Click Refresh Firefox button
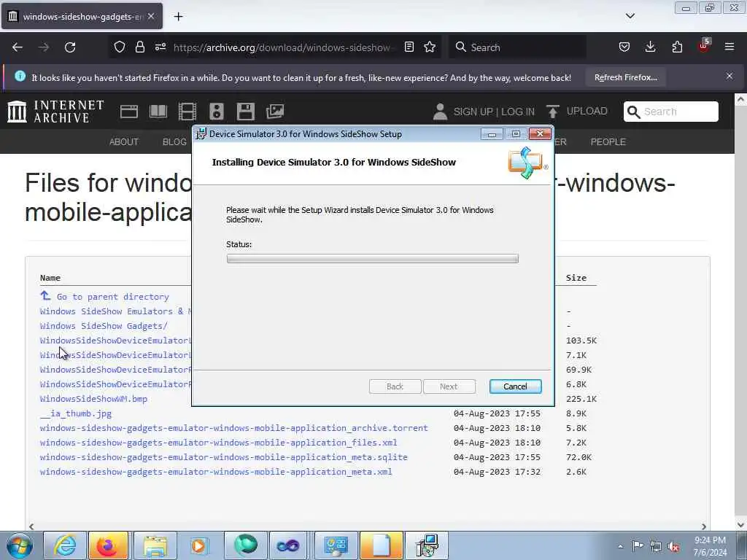 625,77
